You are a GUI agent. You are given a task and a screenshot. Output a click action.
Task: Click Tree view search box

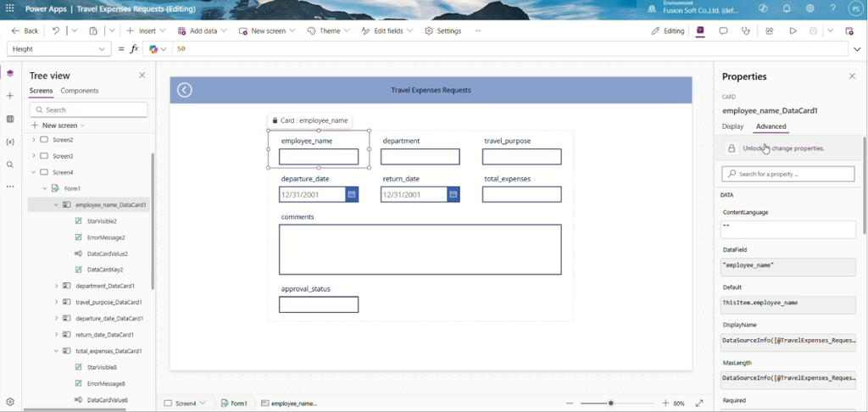click(89, 109)
